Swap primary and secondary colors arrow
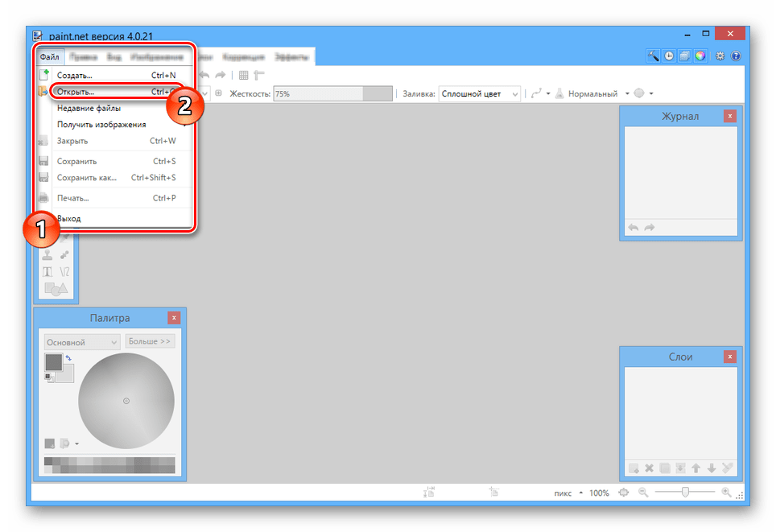The image size is (776, 532). pyautogui.click(x=68, y=358)
